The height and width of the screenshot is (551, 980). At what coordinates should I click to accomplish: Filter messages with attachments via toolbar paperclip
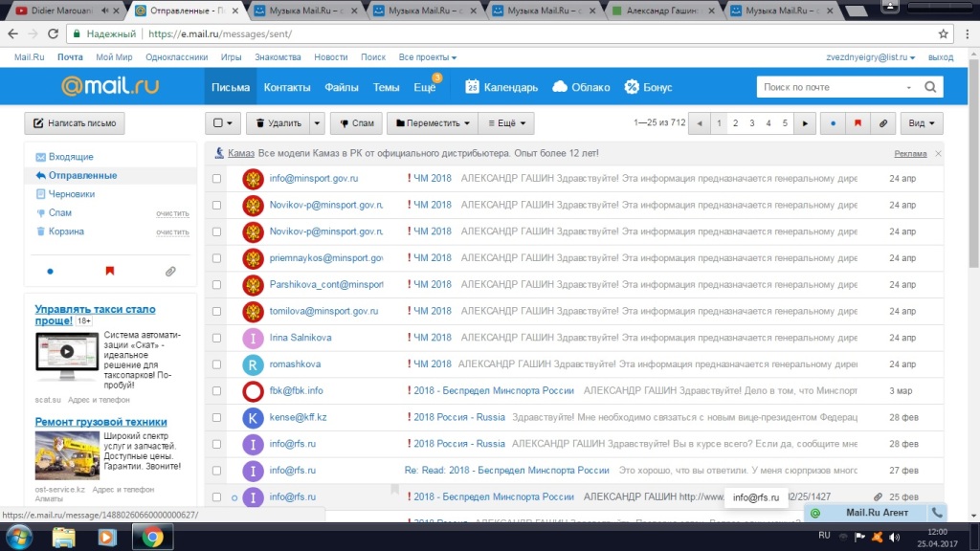[x=883, y=123]
